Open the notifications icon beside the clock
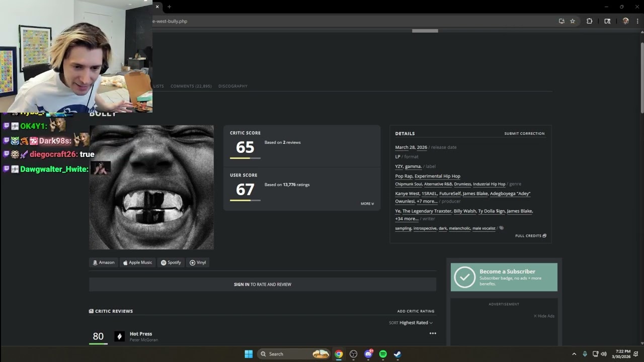This screenshot has width=644, height=362. (636, 354)
